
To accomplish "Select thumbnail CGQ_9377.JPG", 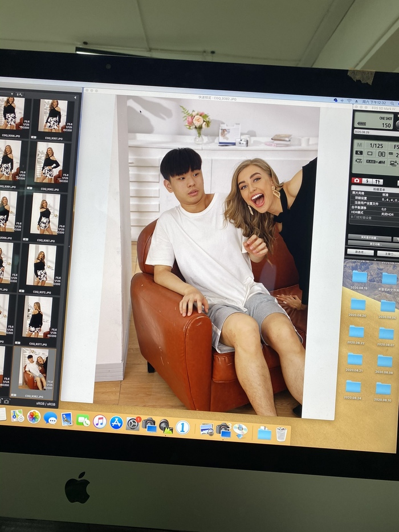I will (38, 316).
